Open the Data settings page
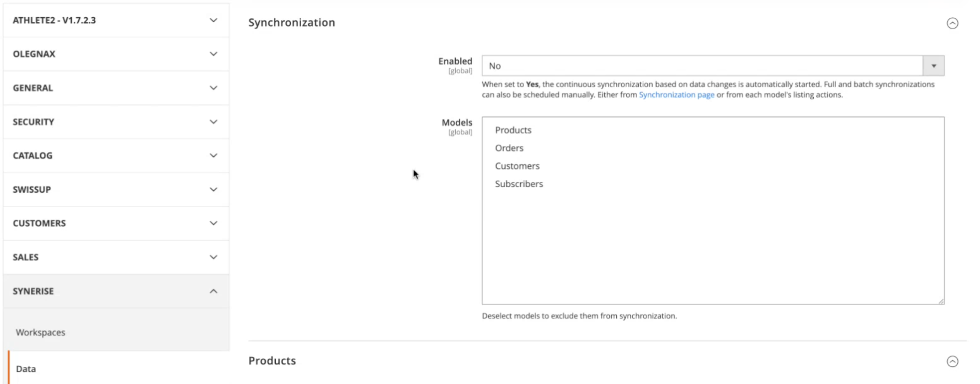This screenshot has height=384, width=980. (26, 368)
